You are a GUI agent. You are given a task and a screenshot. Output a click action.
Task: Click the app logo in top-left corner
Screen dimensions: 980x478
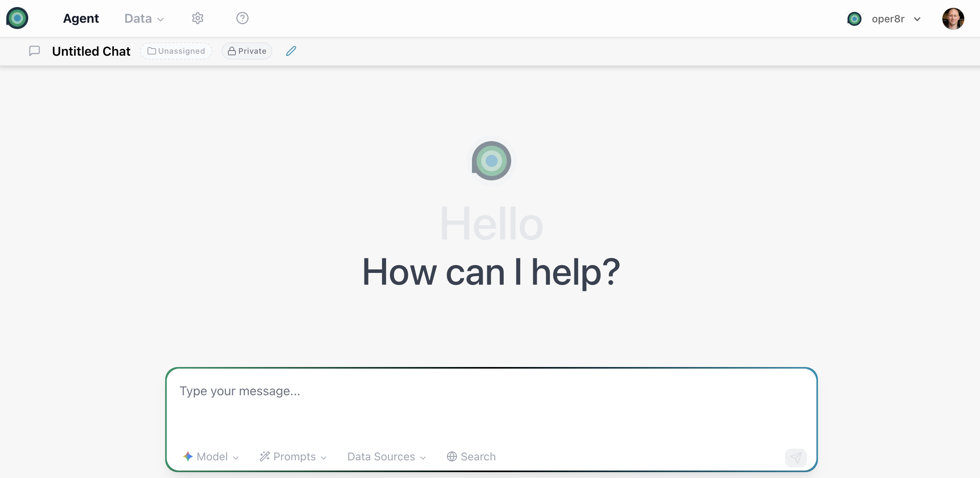pos(17,18)
